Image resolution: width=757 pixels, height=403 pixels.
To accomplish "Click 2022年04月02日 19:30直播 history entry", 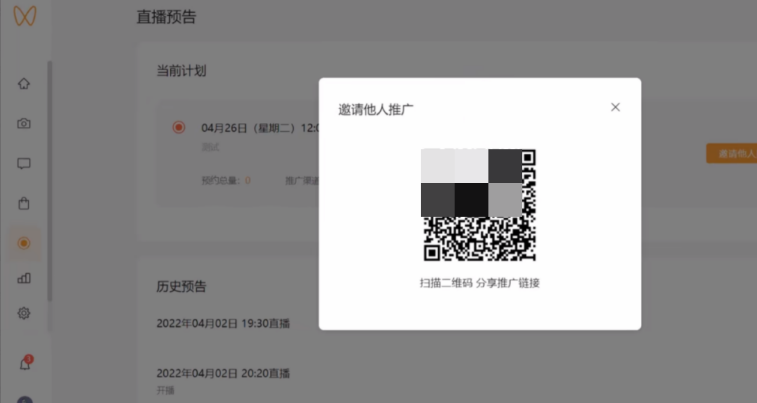I will coord(223,323).
